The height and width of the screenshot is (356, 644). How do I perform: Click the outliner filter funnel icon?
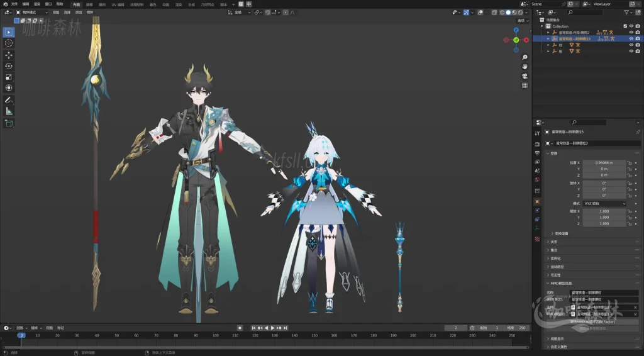626,13
